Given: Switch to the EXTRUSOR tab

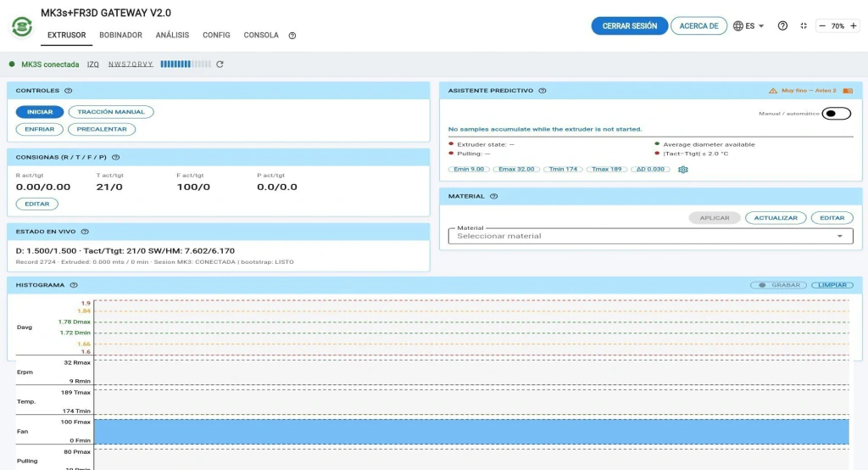Looking at the screenshot, I should pos(66,35).
